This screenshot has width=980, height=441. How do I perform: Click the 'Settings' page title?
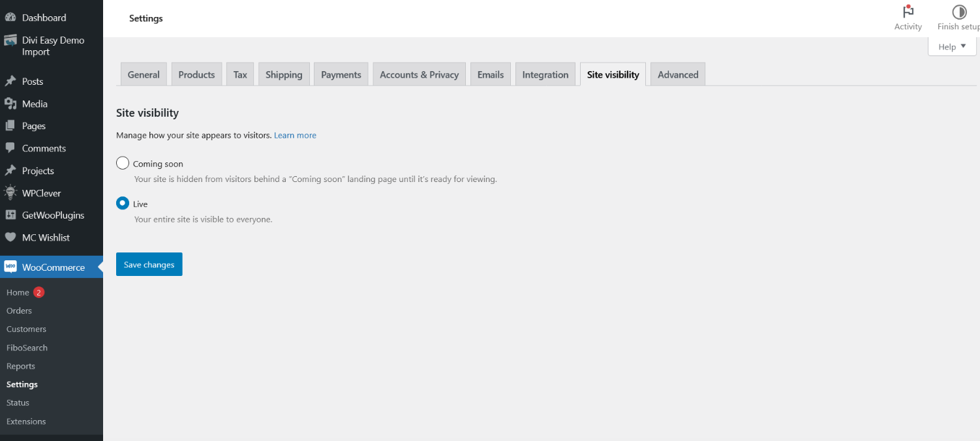146,18
